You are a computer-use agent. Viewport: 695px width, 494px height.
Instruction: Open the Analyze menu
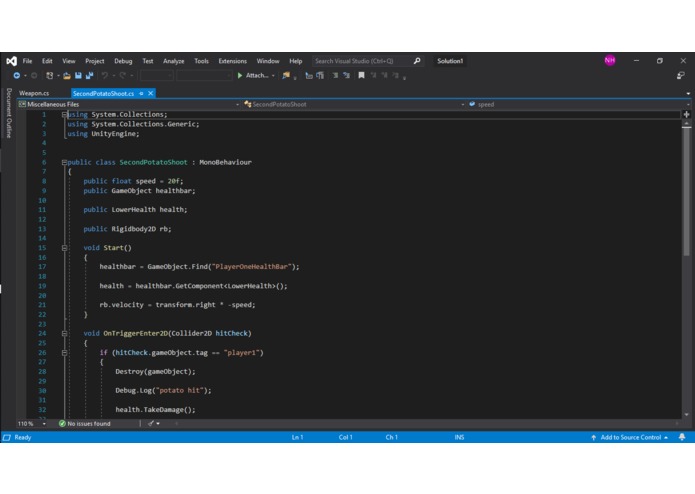(174, 61)
